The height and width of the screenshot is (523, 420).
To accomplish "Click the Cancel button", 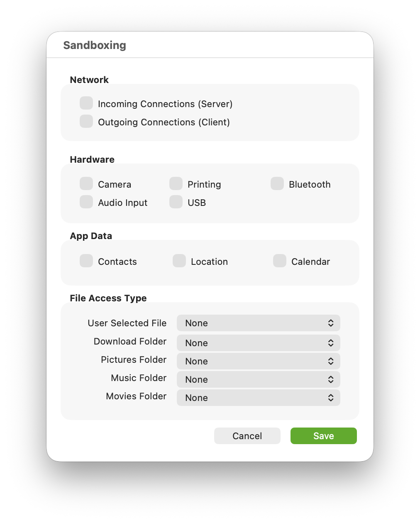I will [x=247, y=436].
